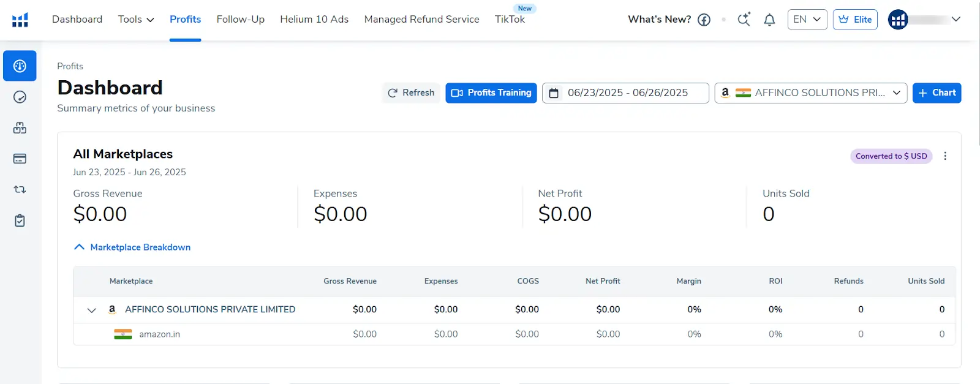The width and height of the screenshot is (980, 384).
Task: Open Profits Training video
Action: point(491,93)
